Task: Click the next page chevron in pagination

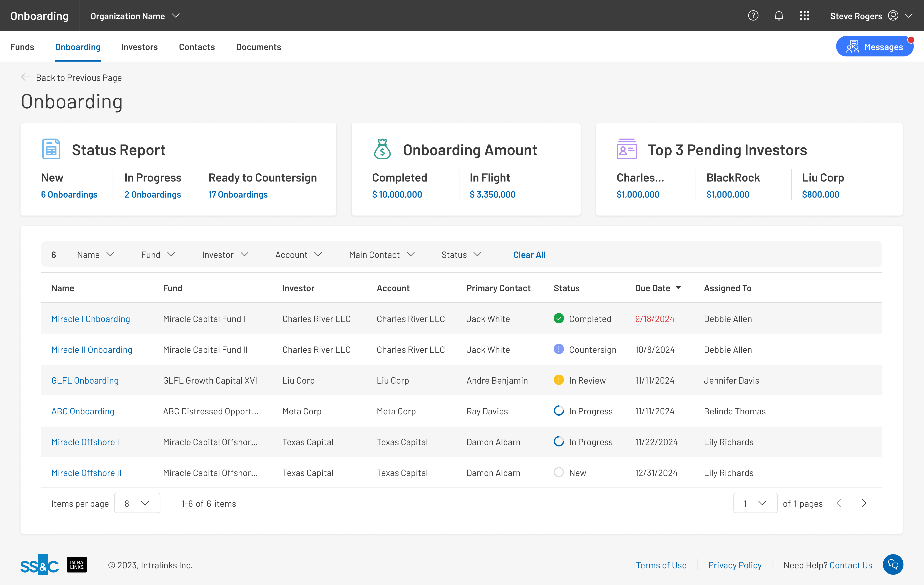Action: point(865,503)
